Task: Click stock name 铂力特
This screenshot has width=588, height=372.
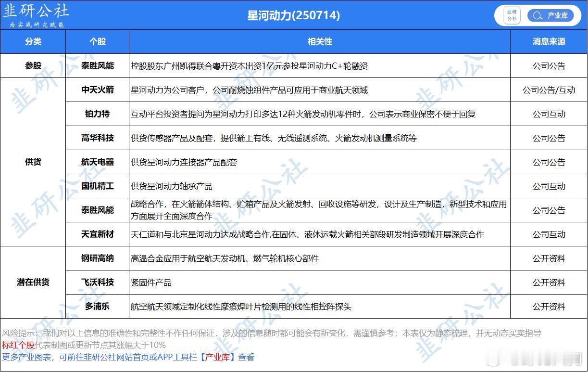Action: click(x=98, y=114)
